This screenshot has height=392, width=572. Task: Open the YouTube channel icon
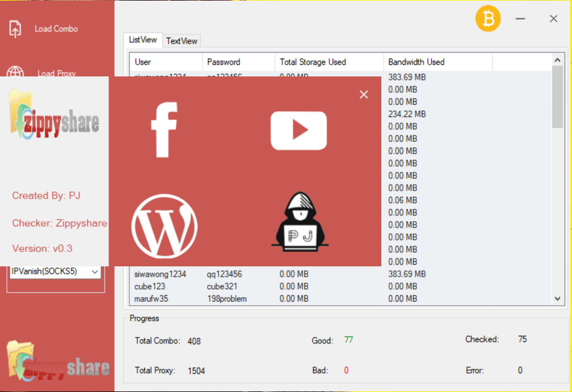[x=298, y=130]
